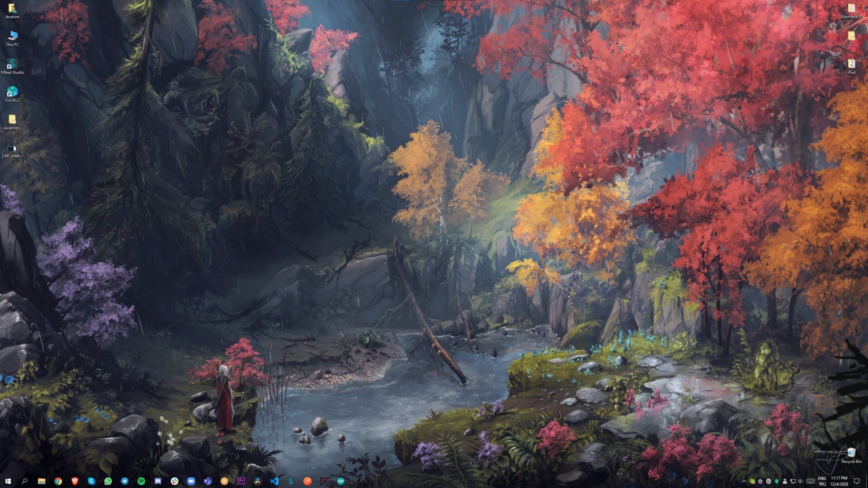Open the volume speaker control

coord(801,481)
